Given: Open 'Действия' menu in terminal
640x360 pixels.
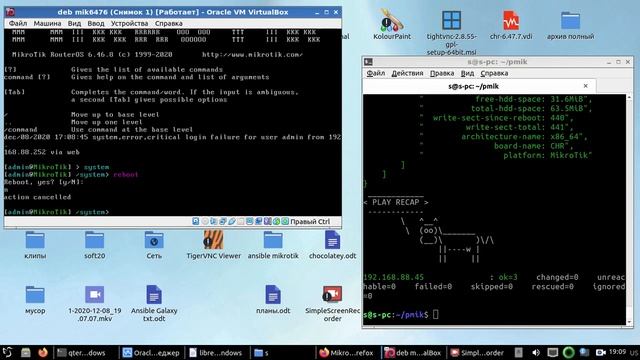Looking at the screenshot, I should coord(407,73).
